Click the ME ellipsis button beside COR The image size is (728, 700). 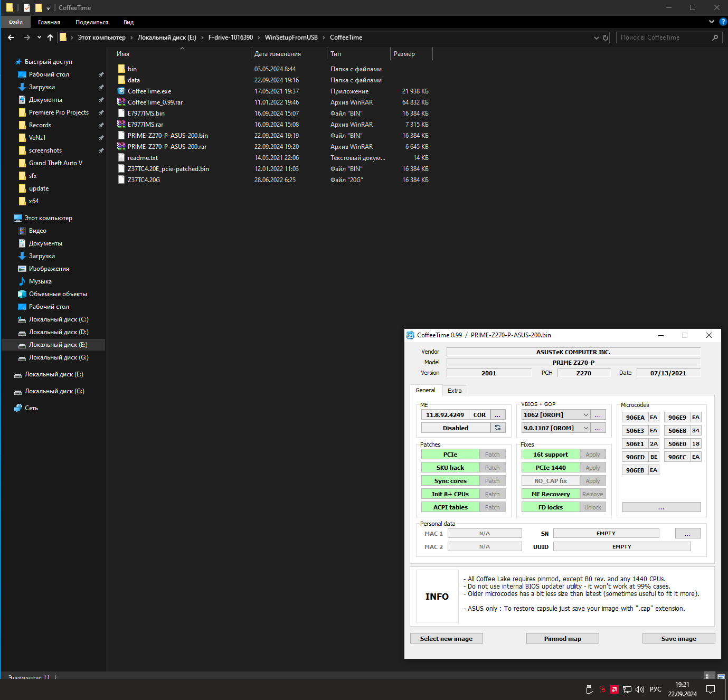coord(498,415)
